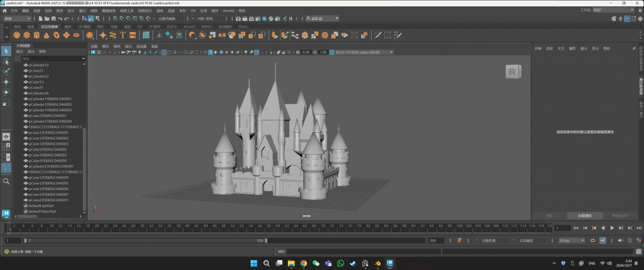Image resolution: width=644 pixels, height=270 pixels.
Task: Select the arrow Select tool in toolbox
Action: click(6, 51)
